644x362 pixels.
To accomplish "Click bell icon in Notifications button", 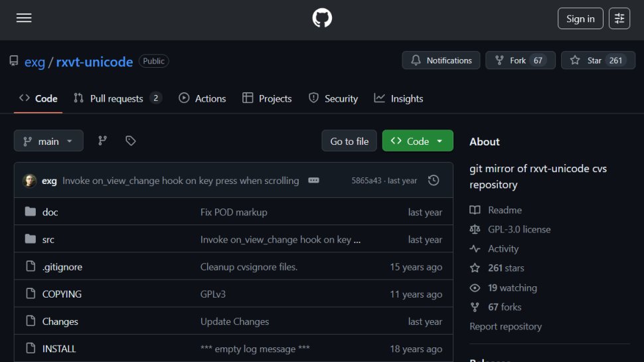I will (416, 60).
